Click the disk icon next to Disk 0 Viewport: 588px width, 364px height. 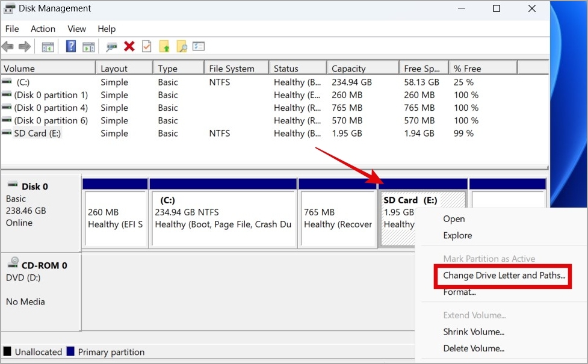click(13, 184)
